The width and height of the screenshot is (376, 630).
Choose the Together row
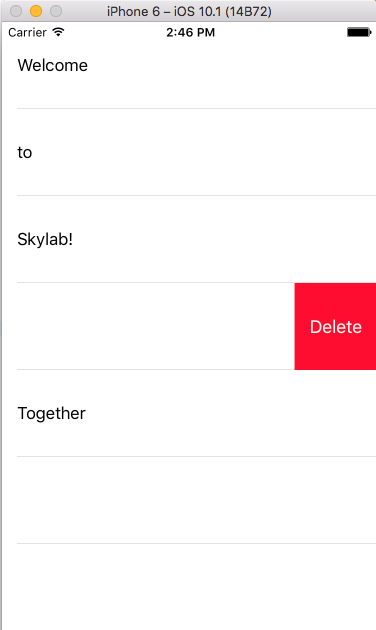pyautogui.click(x=189, y=413)
